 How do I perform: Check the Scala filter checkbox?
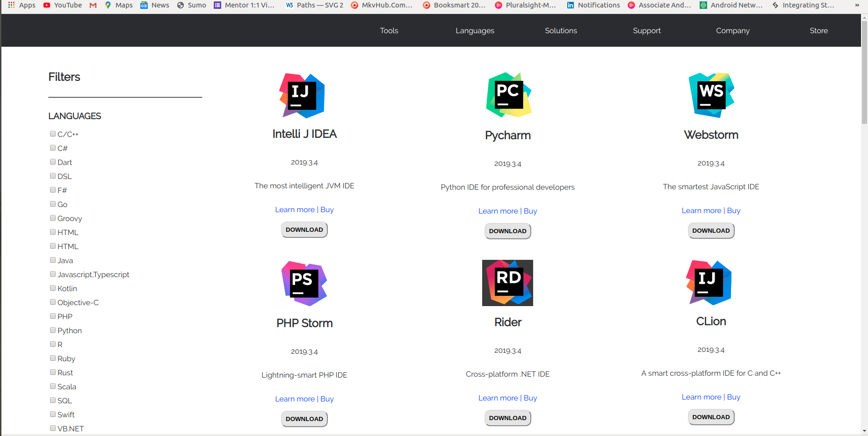53,386
